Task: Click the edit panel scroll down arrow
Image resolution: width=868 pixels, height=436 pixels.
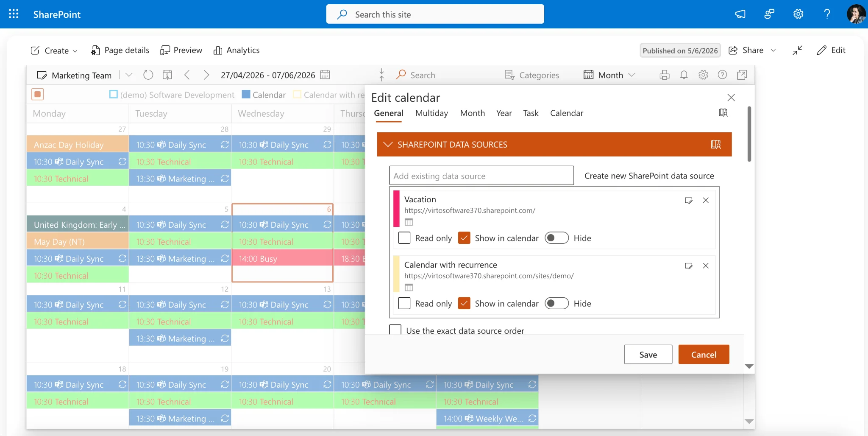Action: pos(749,366)
